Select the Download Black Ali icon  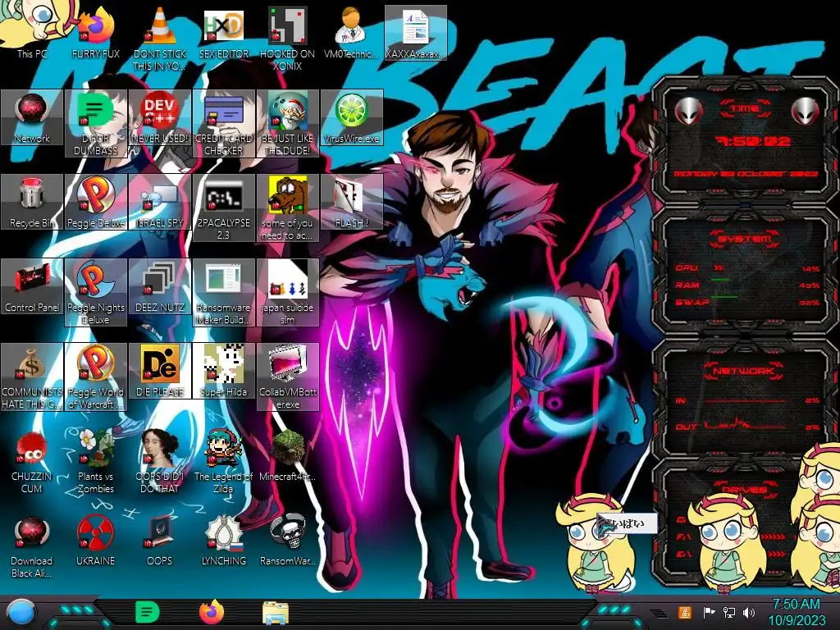[32, 546]
